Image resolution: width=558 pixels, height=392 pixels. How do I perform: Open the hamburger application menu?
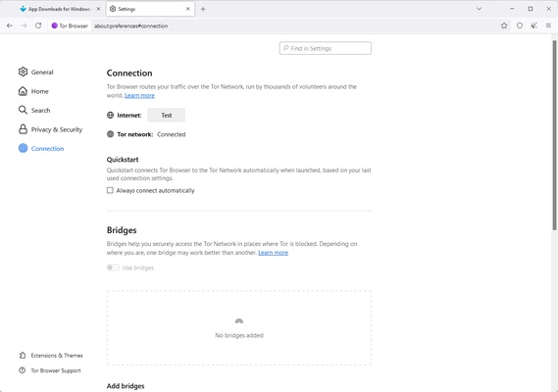548,25
